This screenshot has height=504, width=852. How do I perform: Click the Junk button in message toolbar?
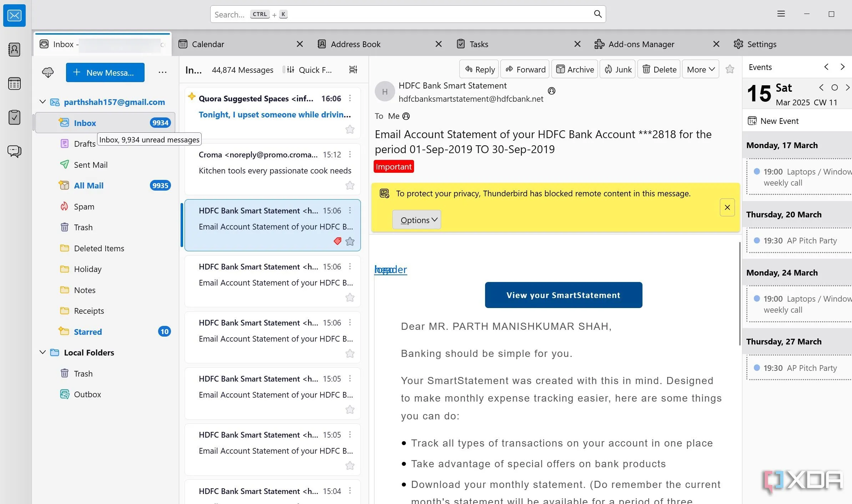coord(618,70)
